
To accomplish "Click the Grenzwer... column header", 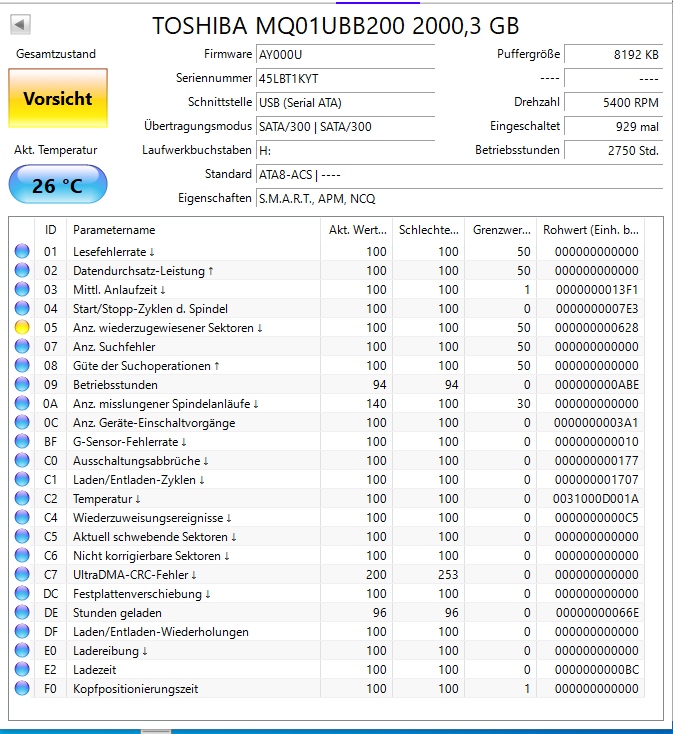I will click(x=501, y=230).
